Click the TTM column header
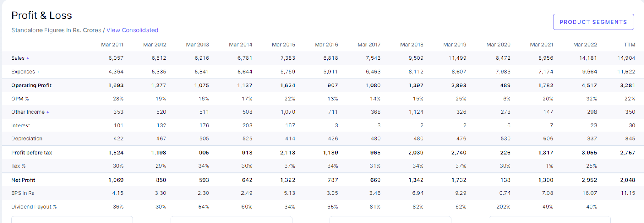644x223 pixels. 629,45
